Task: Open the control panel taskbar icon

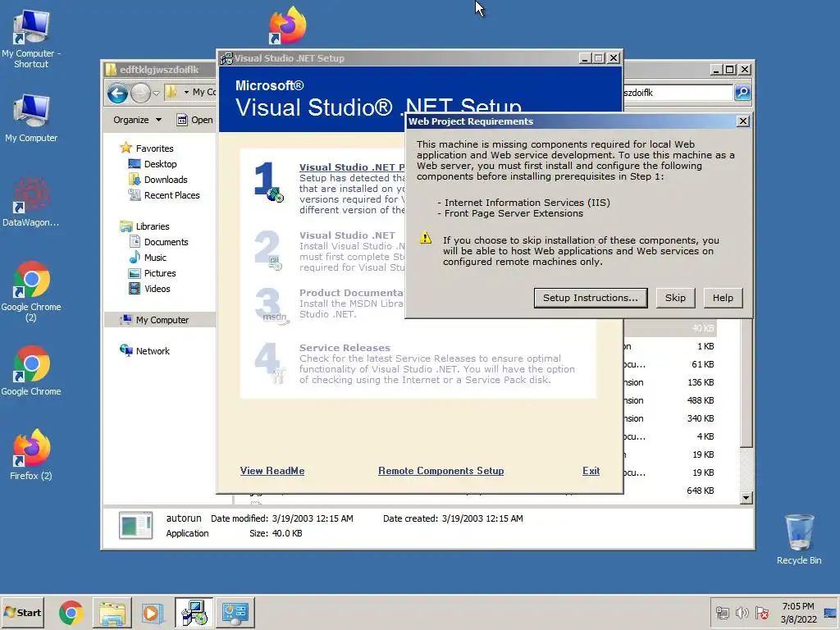Action: (235, 612)
